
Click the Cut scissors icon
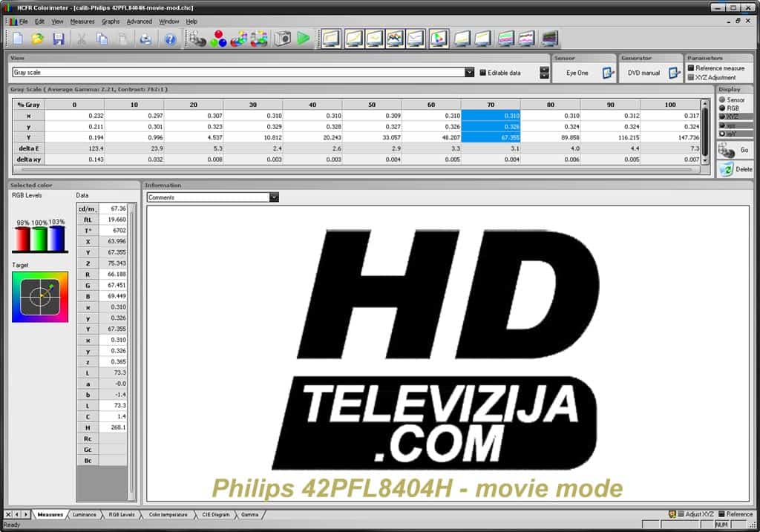[x=82, y=39]
